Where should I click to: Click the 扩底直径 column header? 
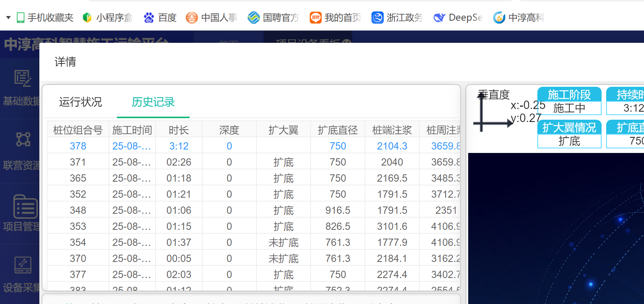tap(337, 130)
